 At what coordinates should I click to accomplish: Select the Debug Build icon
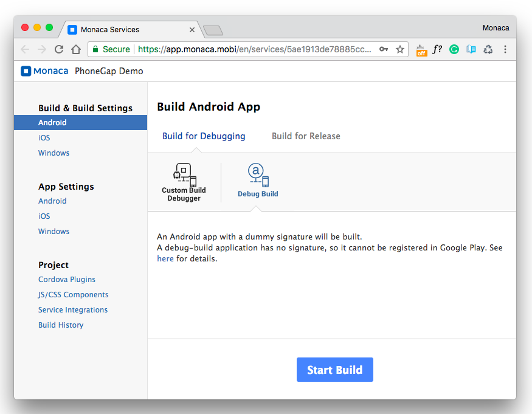[x=258, y=174]
